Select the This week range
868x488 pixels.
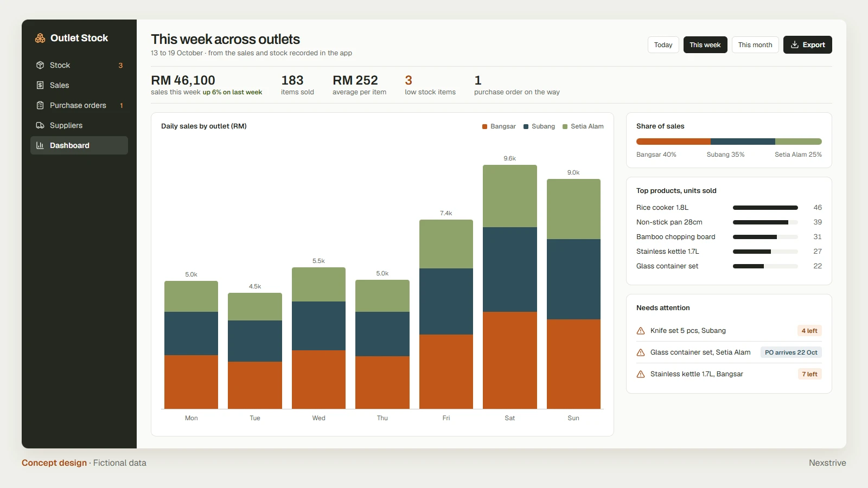tap(705, 45)
